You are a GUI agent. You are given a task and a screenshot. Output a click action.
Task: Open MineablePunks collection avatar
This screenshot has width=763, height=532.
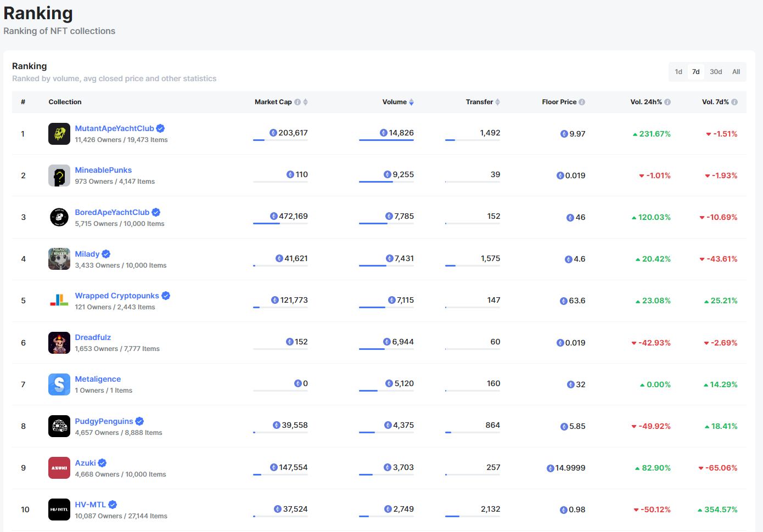coord(59,176)
